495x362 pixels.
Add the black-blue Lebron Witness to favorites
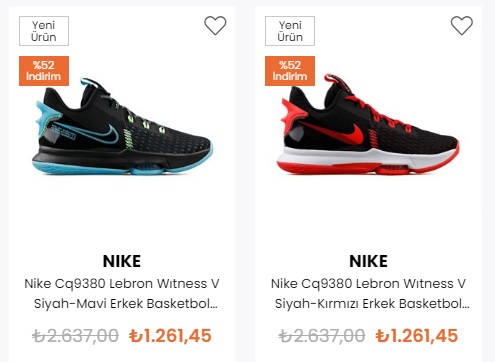[215, 25]
